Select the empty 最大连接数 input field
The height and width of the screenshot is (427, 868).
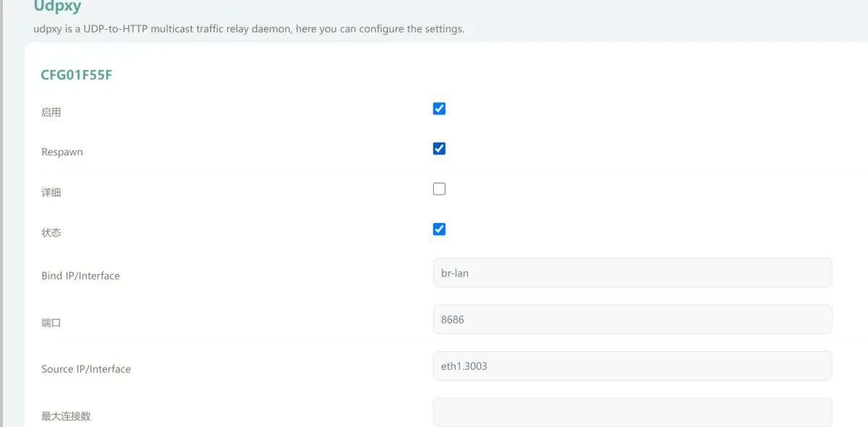[x=632, y=413]
